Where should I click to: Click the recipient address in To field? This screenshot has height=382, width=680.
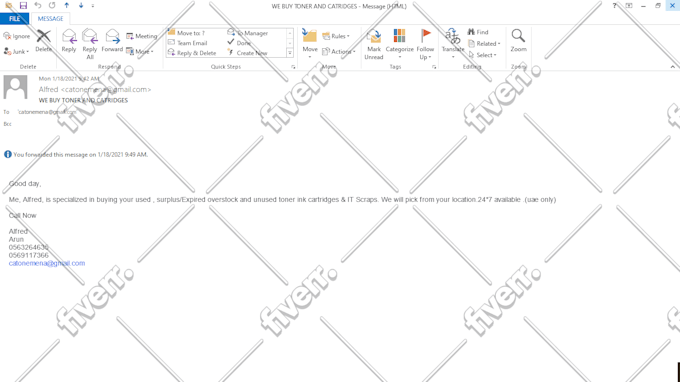tap(47, 112)
